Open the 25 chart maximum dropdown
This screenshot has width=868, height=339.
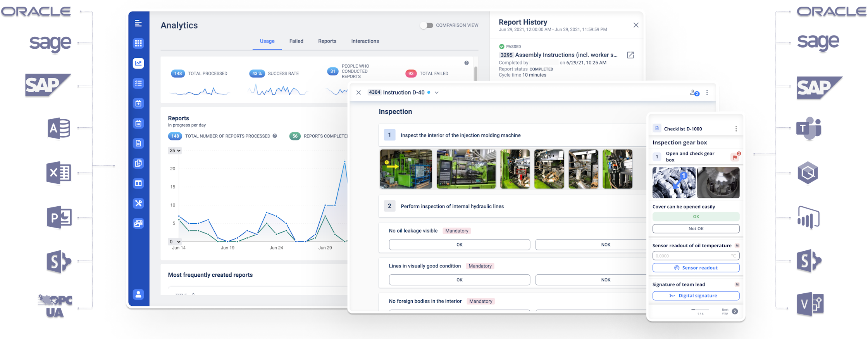point(175,151)
